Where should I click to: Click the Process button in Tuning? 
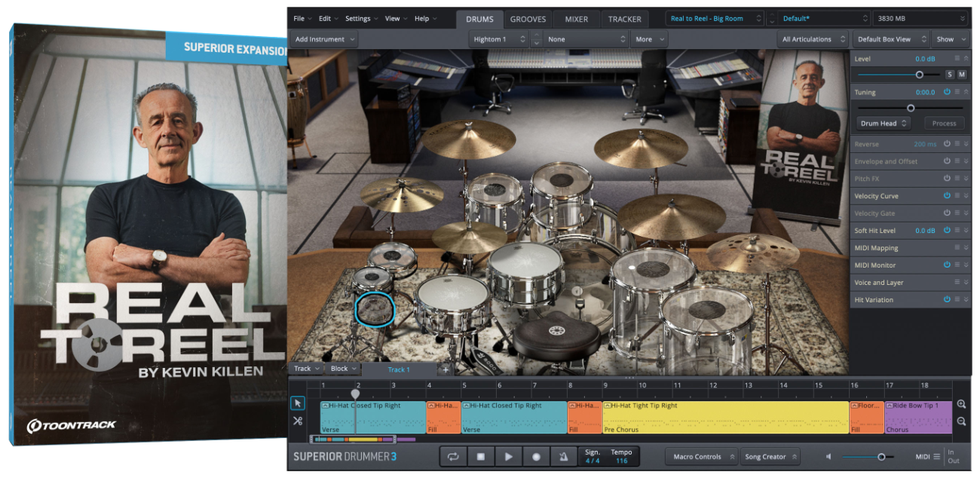[944, 123]
